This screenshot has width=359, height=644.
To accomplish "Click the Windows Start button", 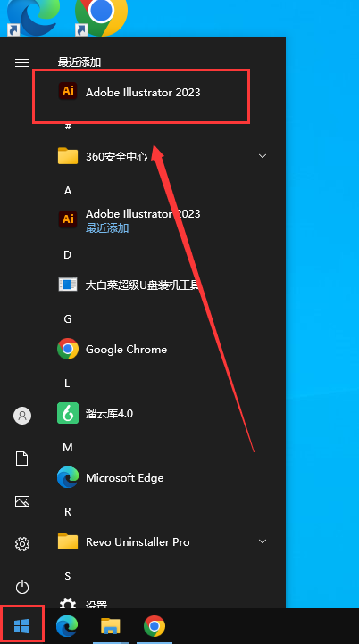I will pos(21,626).
